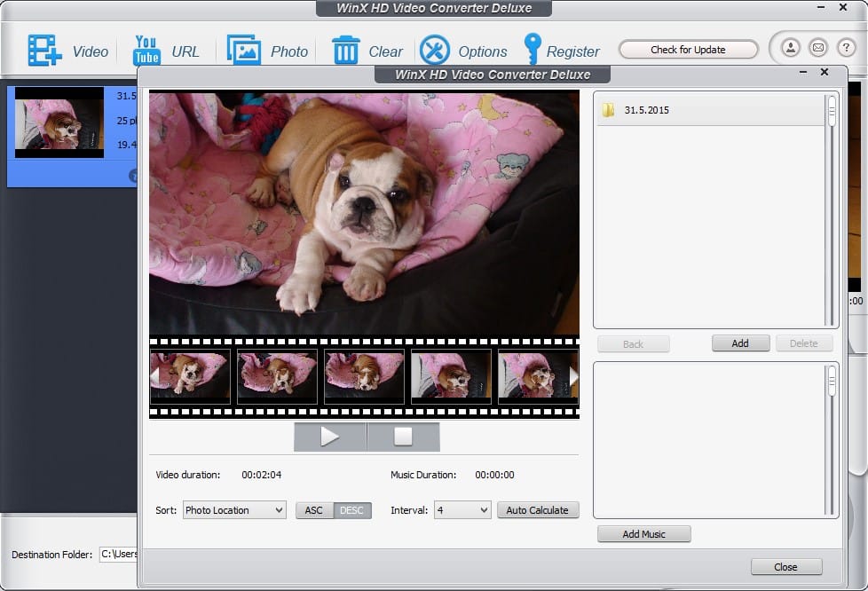Click the Add button for photos
The image size is (868, 591).
[740, 343]
